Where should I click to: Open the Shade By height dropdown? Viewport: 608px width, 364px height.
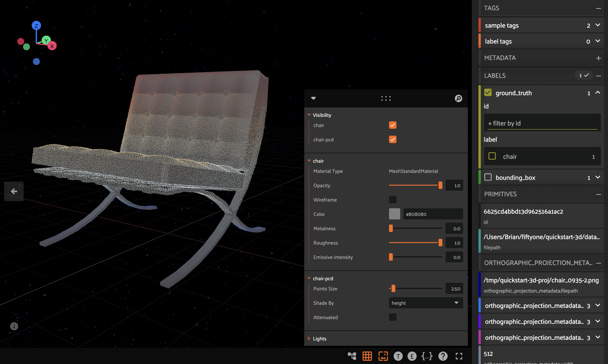(x=426, y=303)
